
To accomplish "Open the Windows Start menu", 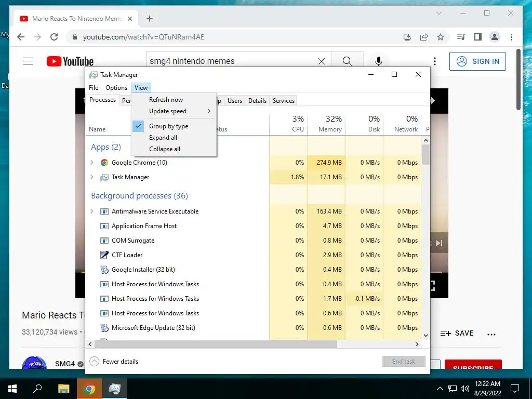I will click(x=12, y=389).
